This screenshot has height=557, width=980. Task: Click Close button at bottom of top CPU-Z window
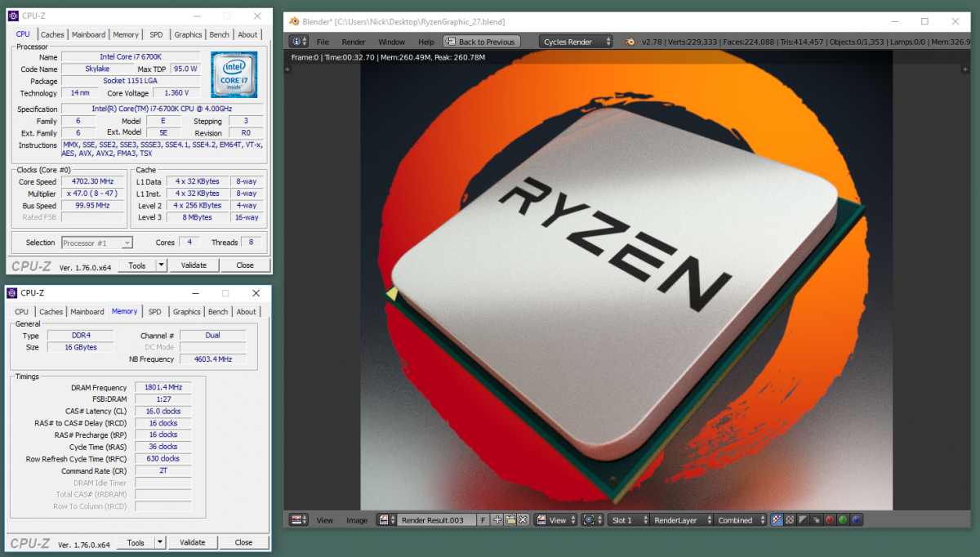245,265
